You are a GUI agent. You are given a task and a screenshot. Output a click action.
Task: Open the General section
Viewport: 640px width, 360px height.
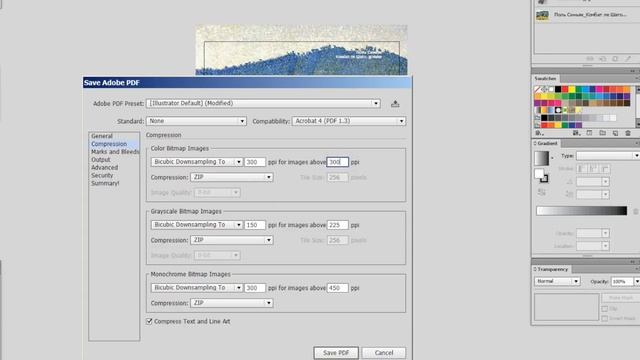[x=102, y=136]
